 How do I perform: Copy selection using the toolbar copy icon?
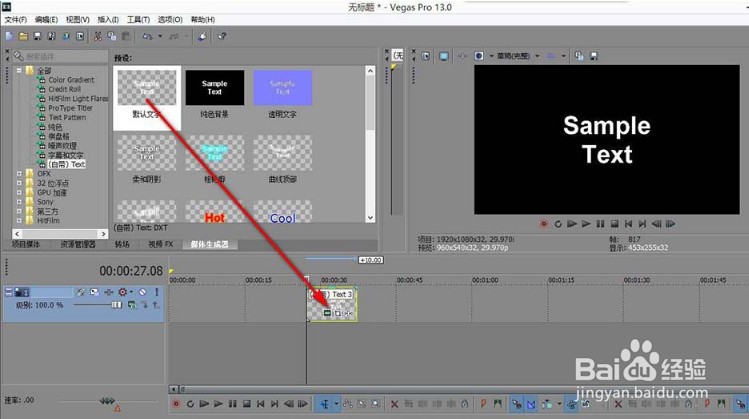[112, 36]
